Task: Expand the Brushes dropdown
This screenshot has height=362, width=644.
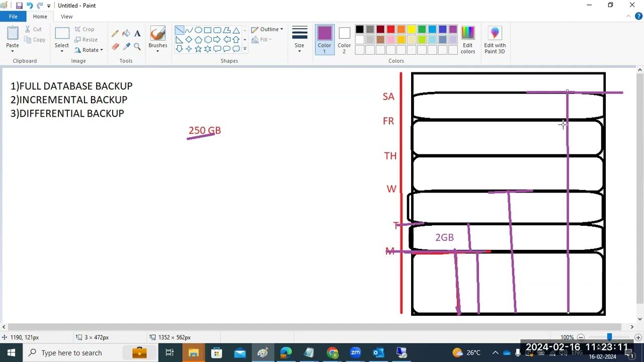Action: pos(158,51)
